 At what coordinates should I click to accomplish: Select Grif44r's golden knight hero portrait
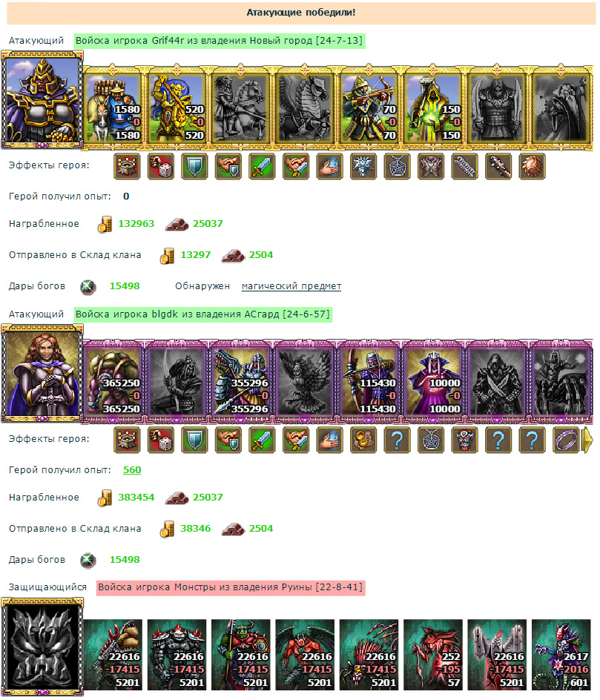click(x=42, y=99)
